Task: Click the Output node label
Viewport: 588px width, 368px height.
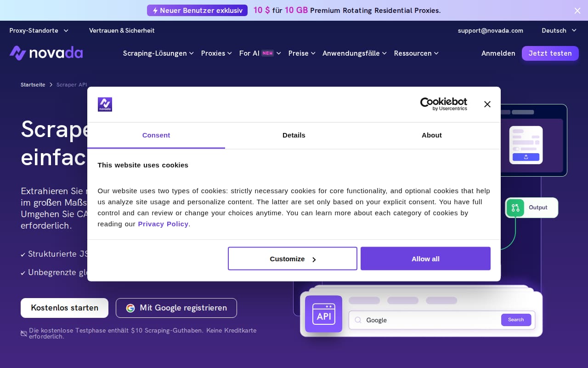Action: click(x=538, y=208)
